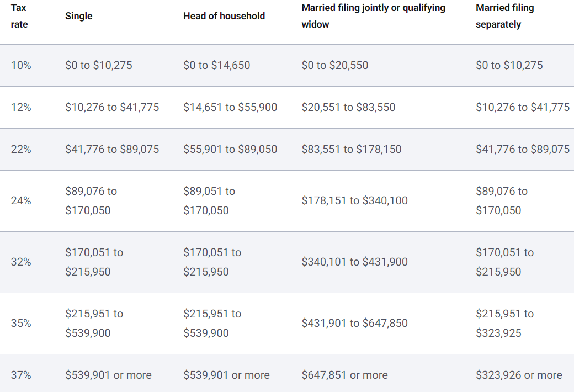Select the "$178,151 to $340,100" cell

click(354, 200)
